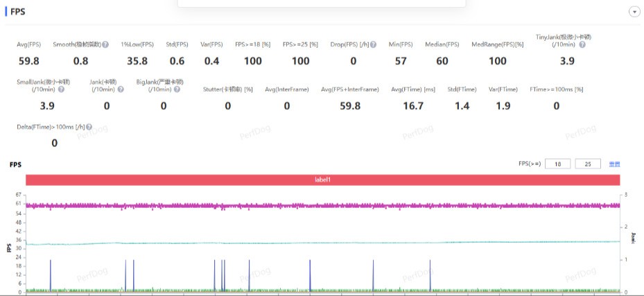Click the Avg(FPS) value 59.8

(28, 61)
